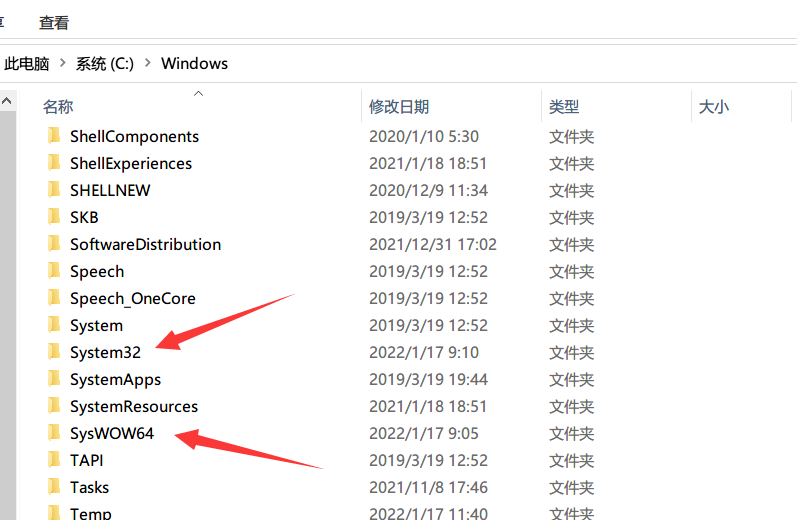The height and width of the screenshot is (520, 797).
Task: Click date 2019/3/19 19:44 of SystemApps
Action: point(428,379)
